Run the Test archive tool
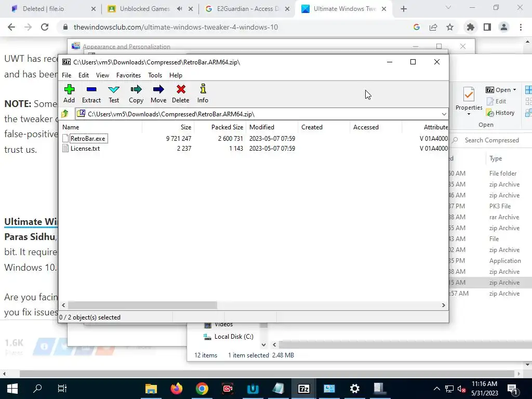Image resolution: width=532 pixels, height=399 pixels. (x=114, y=94)
